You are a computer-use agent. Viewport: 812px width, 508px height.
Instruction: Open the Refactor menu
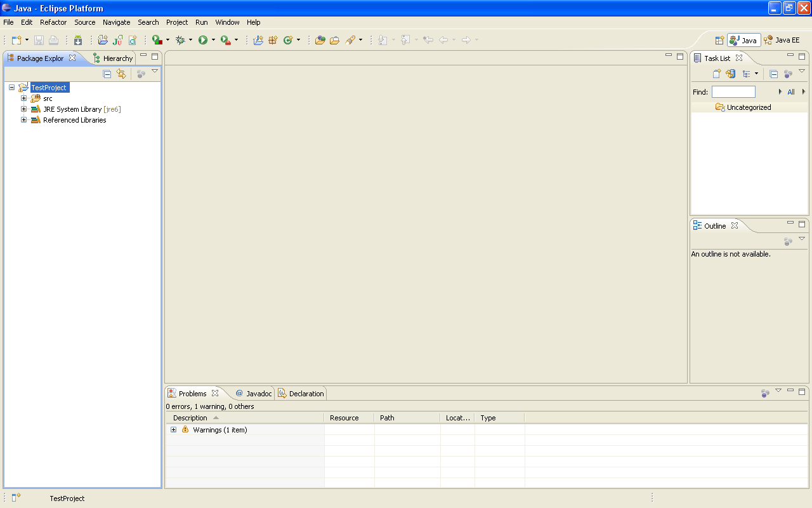(53, 22)
